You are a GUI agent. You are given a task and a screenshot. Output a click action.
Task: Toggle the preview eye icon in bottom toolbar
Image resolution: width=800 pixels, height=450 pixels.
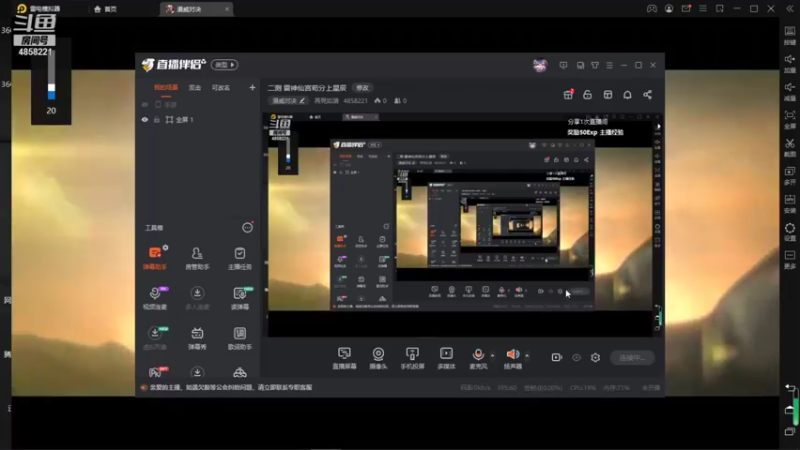[x=576, y=358]
